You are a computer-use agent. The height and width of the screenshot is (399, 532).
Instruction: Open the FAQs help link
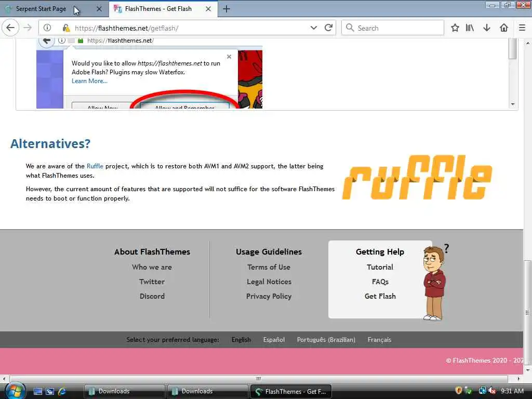click(380, 282)
